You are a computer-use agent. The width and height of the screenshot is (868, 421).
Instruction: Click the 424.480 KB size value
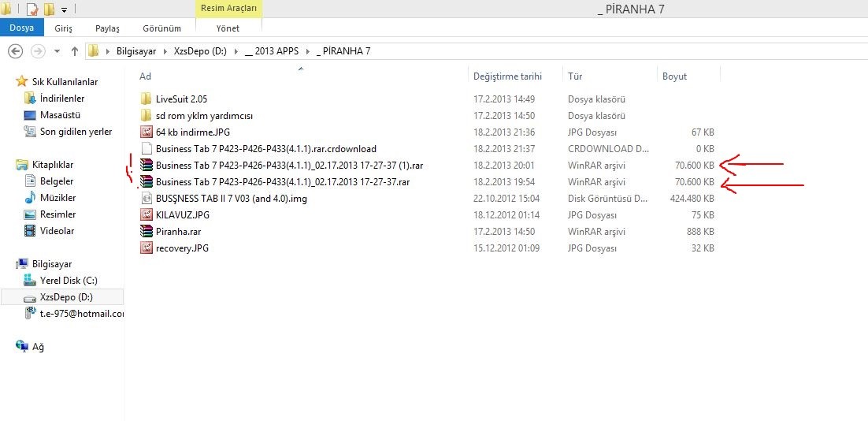(x=692, y=199)
